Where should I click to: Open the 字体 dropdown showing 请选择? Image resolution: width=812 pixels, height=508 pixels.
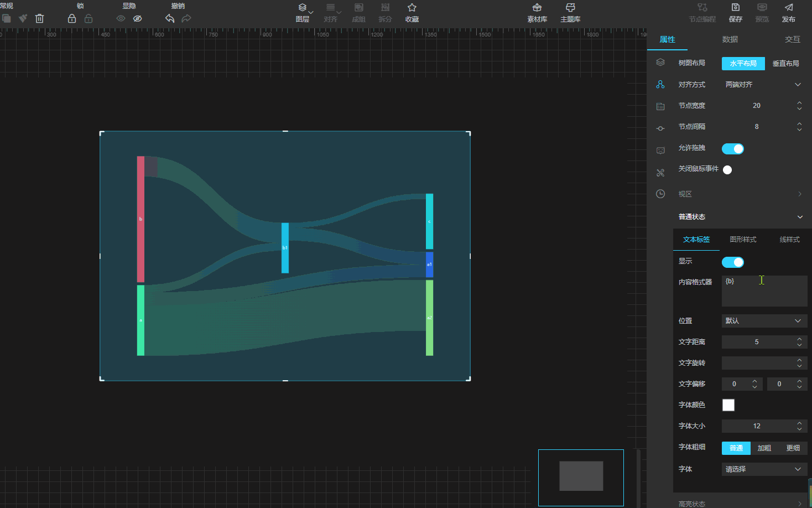click(764, 469)
